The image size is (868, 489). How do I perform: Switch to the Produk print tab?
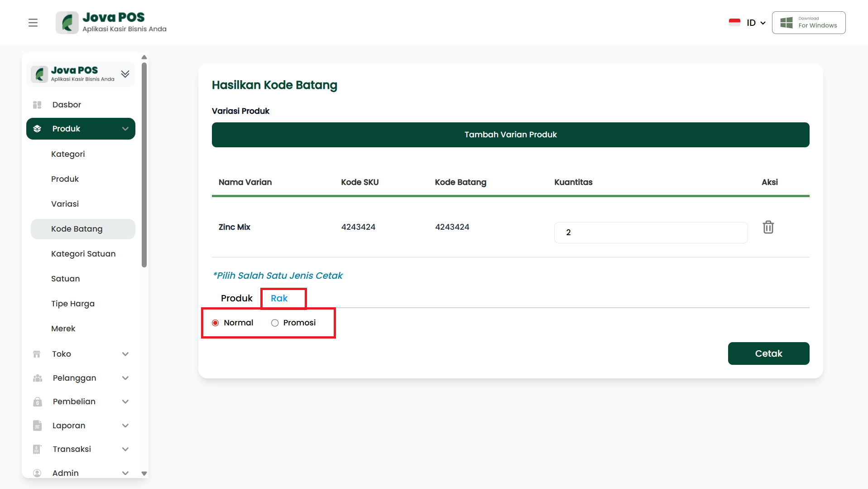coord(236,299)
